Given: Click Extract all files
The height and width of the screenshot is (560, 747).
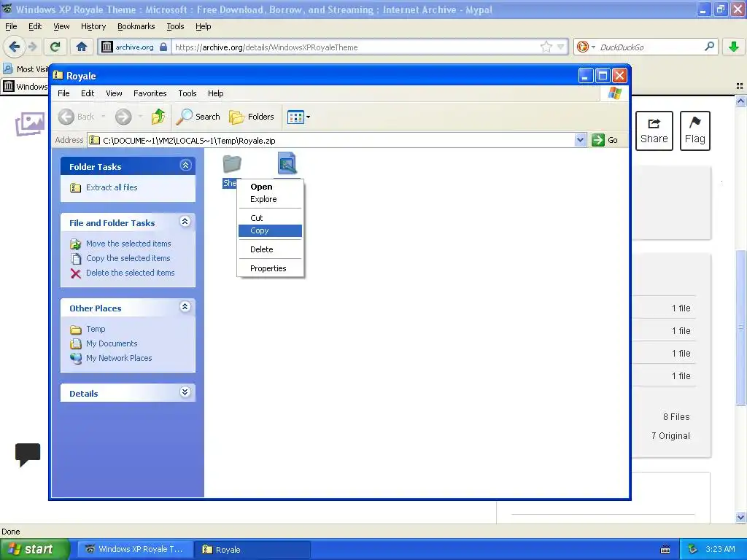Looking at the screenshot, I should [112, 187].
